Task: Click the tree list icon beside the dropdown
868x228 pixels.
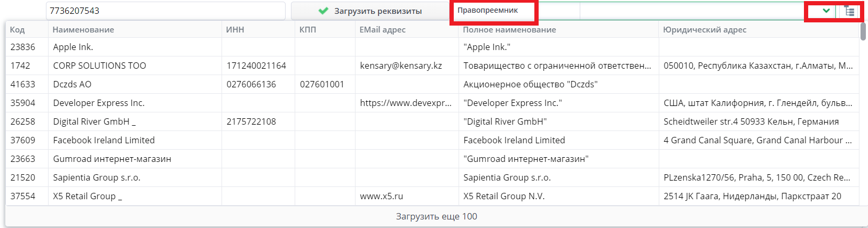Action: tap(850, 11)
